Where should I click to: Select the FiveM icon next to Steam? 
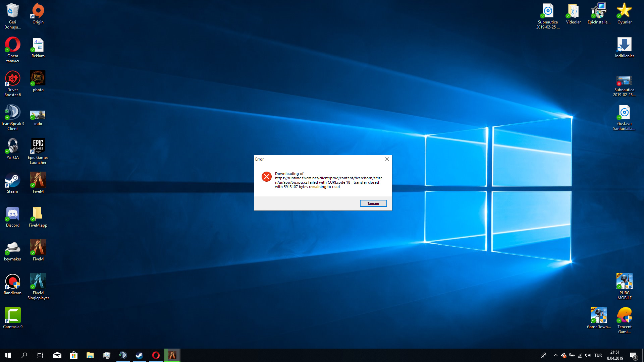(x=38, y=183)
